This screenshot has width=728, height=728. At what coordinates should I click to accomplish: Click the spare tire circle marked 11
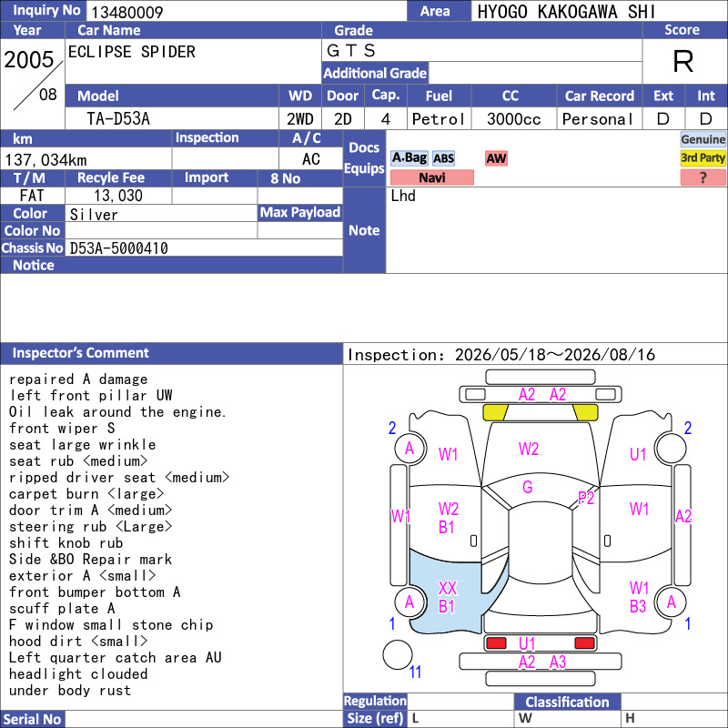(x=398, y=654)
